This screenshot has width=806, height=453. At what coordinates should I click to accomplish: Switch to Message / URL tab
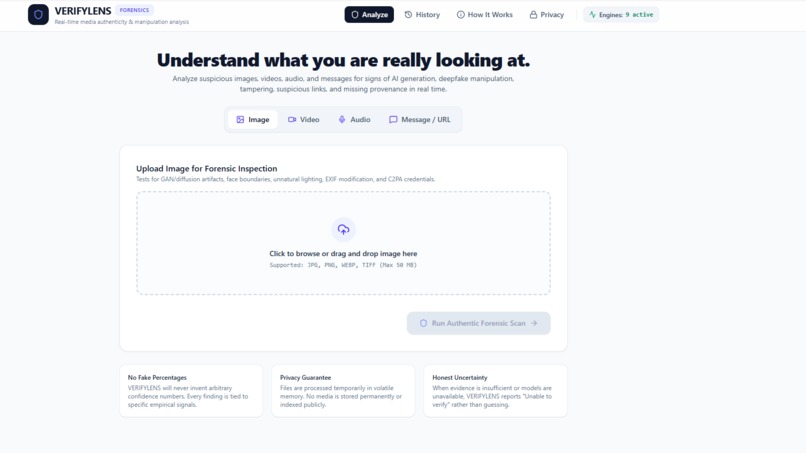pos(420,119)
